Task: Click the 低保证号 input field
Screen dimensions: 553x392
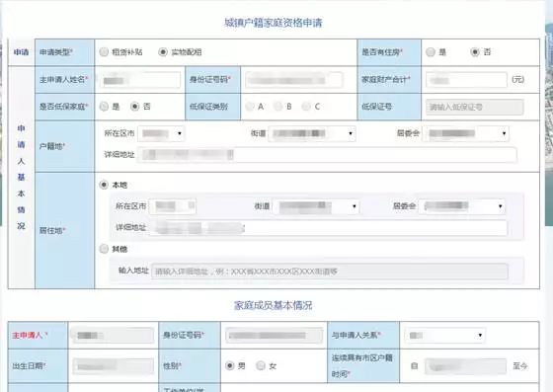Action: (x=475, y=107)
